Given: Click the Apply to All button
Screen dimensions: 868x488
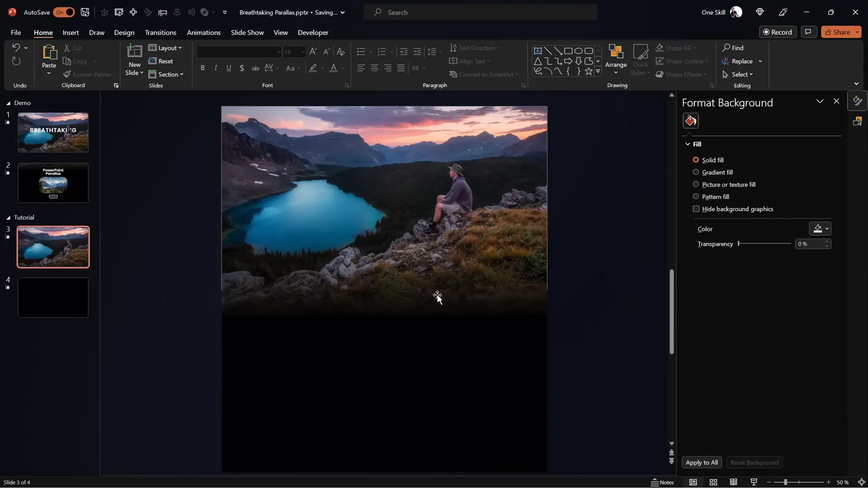Looking at the screenshot, I should (x=701, y=462).
